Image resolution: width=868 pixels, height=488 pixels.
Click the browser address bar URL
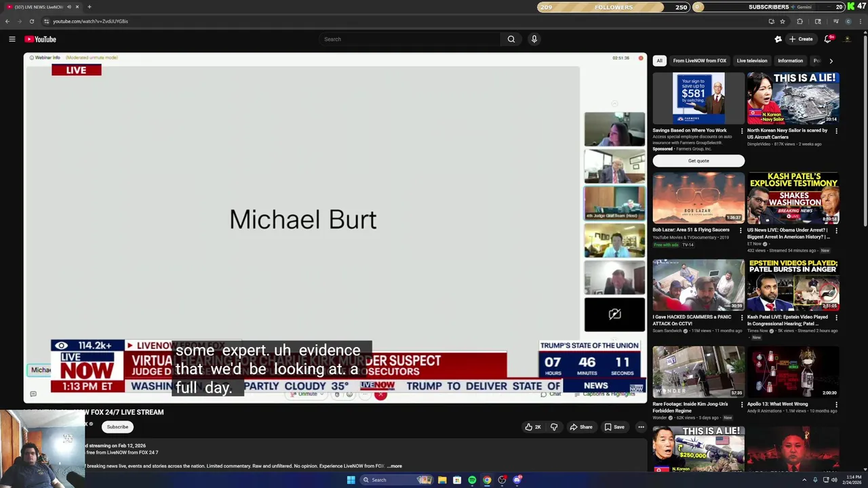coord(90,21)
